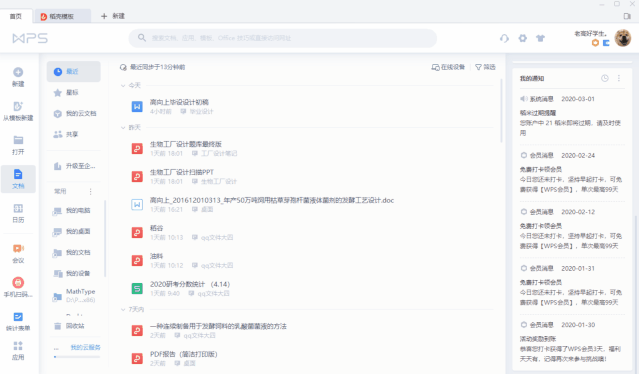The image size is (639, 374).
Task: Click the green spreadsheet file icon
Action: coord(137,288)
